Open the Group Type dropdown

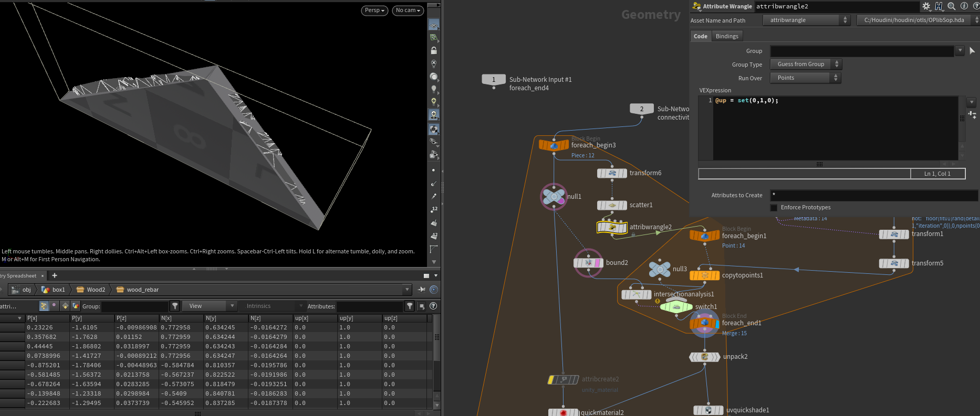click(x=806, y=64)
